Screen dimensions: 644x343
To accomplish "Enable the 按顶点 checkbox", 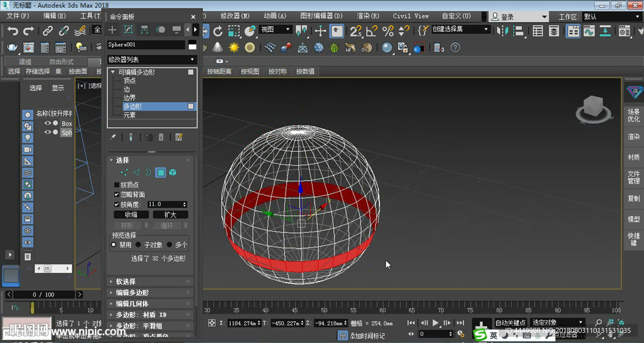I will (116, 185).
